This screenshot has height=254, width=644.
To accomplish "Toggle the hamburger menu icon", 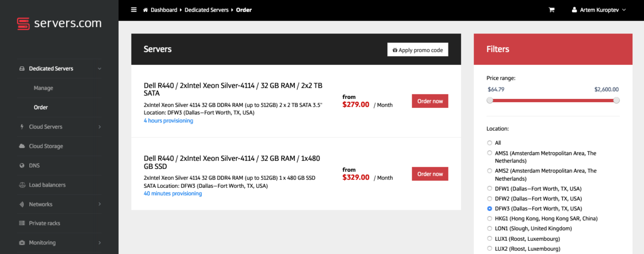I will click(x=134, y=10).
